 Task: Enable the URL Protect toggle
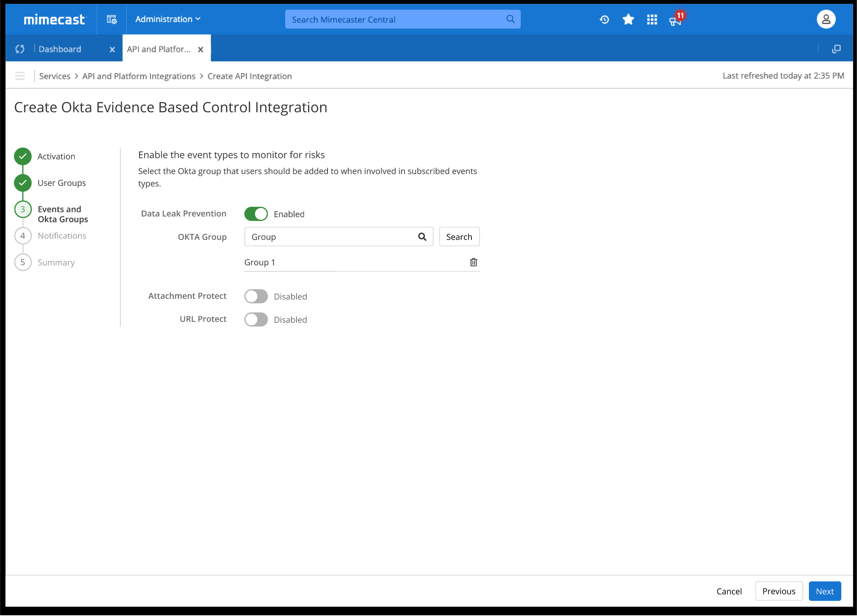pyautogui.click(x=256, y=319)
